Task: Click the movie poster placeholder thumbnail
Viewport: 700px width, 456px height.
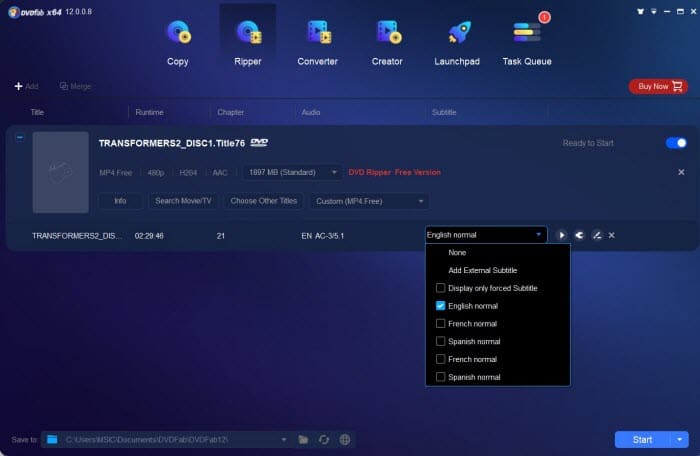Action: (61, 172)
